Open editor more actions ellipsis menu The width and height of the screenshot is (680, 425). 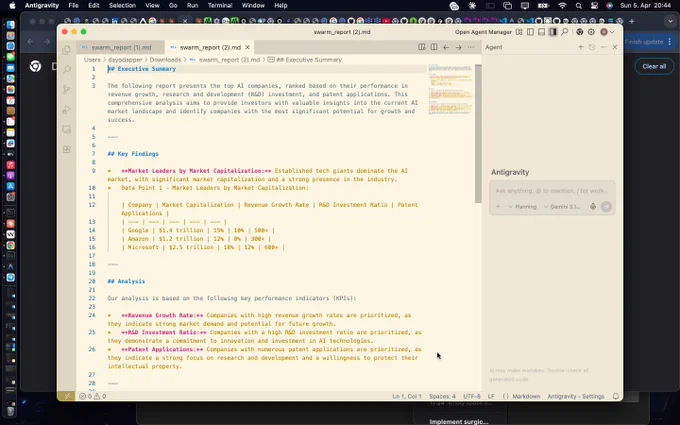pyautogui.click(x=471, y=47)
